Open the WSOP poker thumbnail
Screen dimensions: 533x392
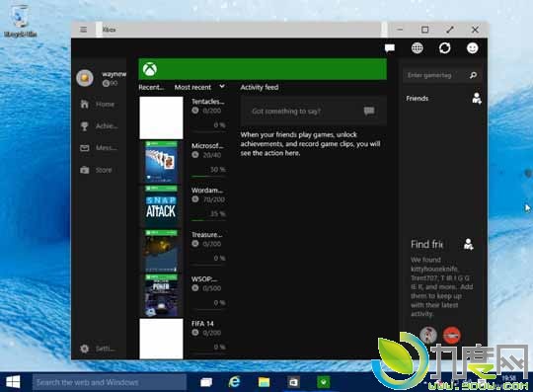tap(161, 296)
